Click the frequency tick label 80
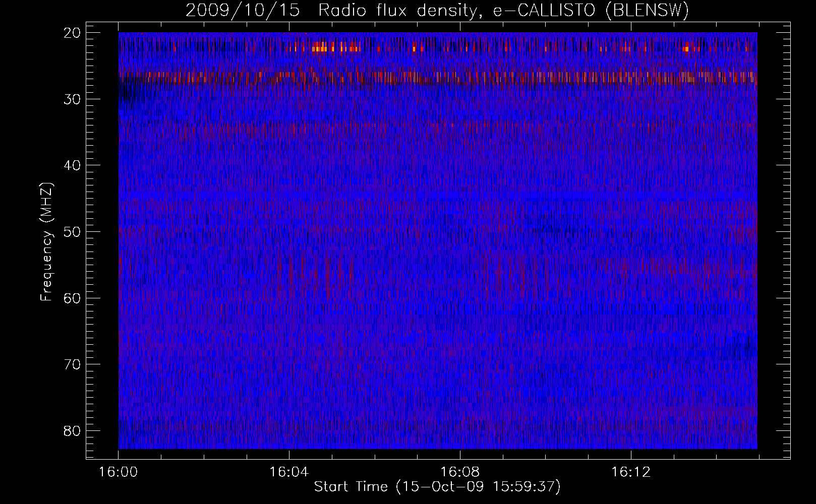Viewport: 816px width, 504px height. [x=72, y=431]
